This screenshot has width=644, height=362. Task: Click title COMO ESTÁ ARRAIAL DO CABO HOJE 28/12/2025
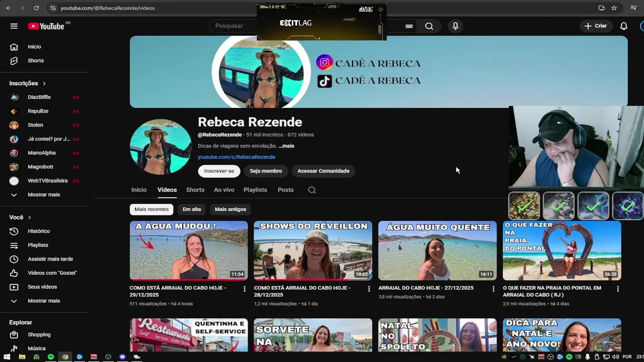click(302, 291)
